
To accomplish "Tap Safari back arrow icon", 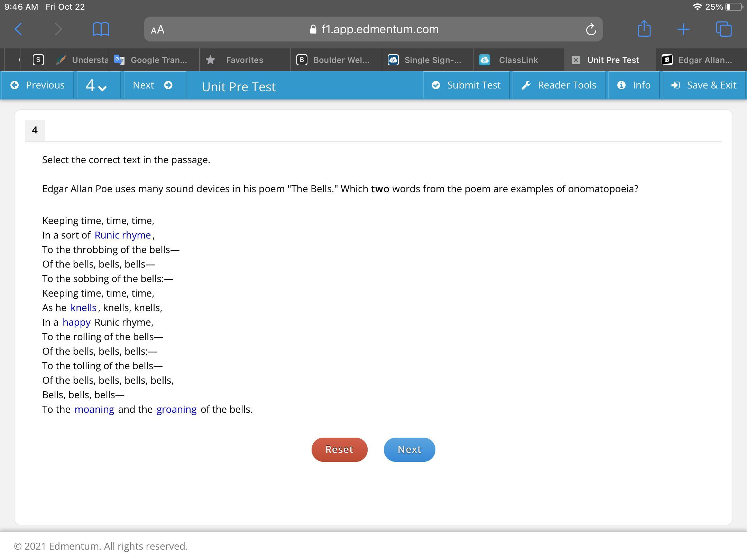I will [x=19, y=29].
